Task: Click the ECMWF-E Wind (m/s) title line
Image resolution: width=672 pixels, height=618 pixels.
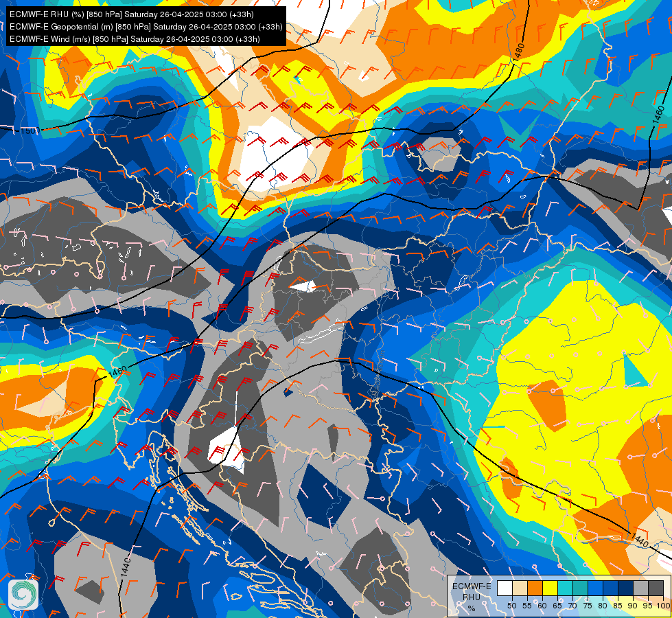Action: pos(135,39)
